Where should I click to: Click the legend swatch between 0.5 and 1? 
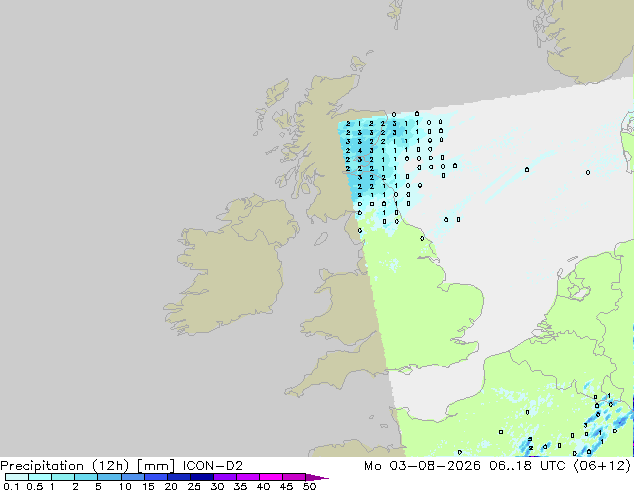40,477
